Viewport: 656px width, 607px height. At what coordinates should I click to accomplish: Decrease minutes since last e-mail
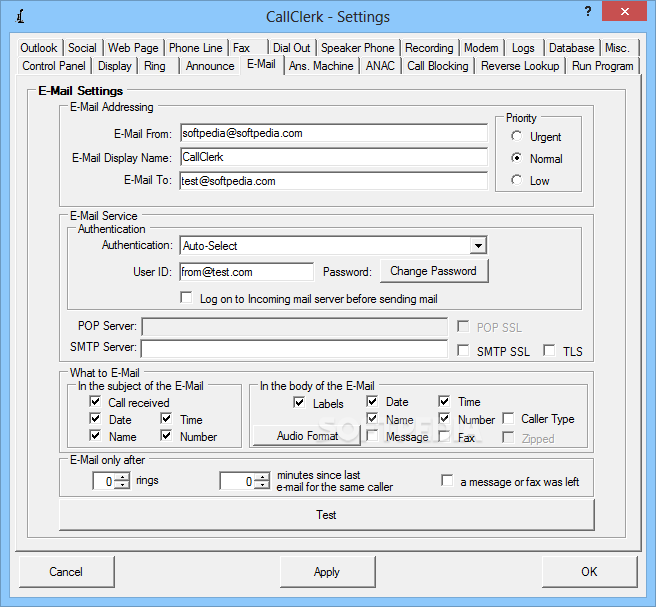(262, 485)
